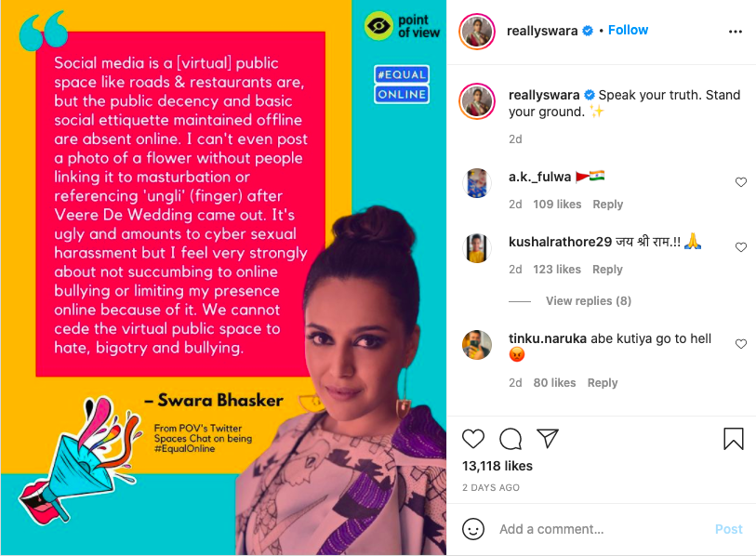Save post using the bookmark icon
The image size is (756, 556).
(734, 439)
